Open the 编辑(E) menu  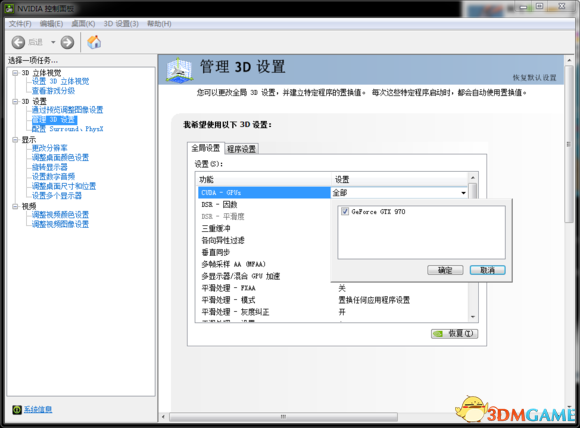pos(51,24)
